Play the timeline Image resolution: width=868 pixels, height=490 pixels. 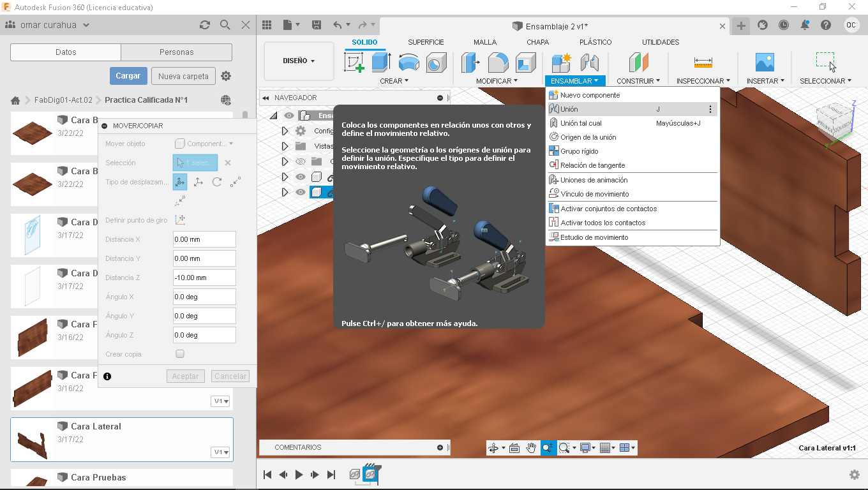coord(299,475)
